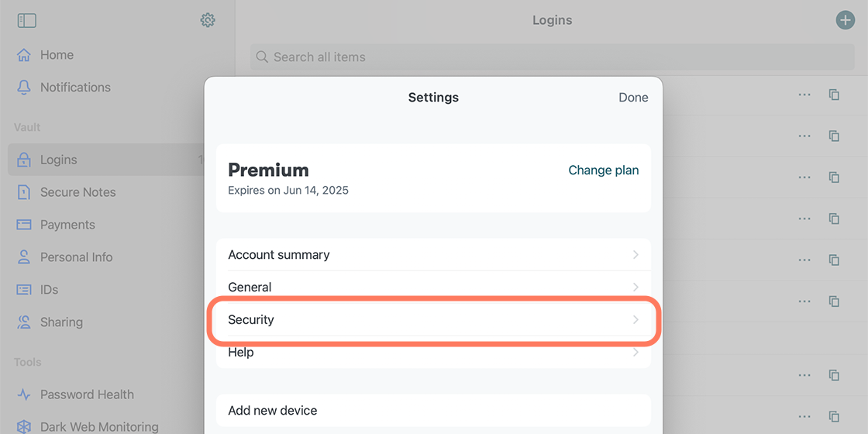Click the add new item plus icon
This screenshot has height=434, width=868.
tap(845, 20)
